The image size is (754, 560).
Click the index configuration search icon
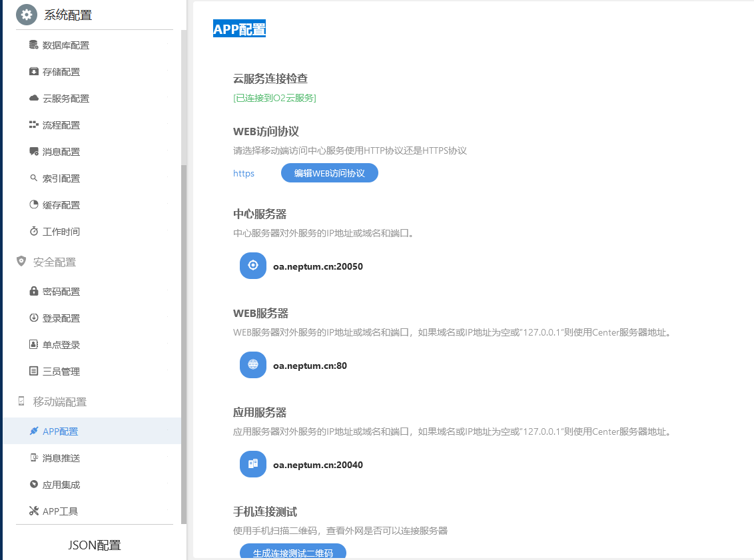click(x=34, y=178)
